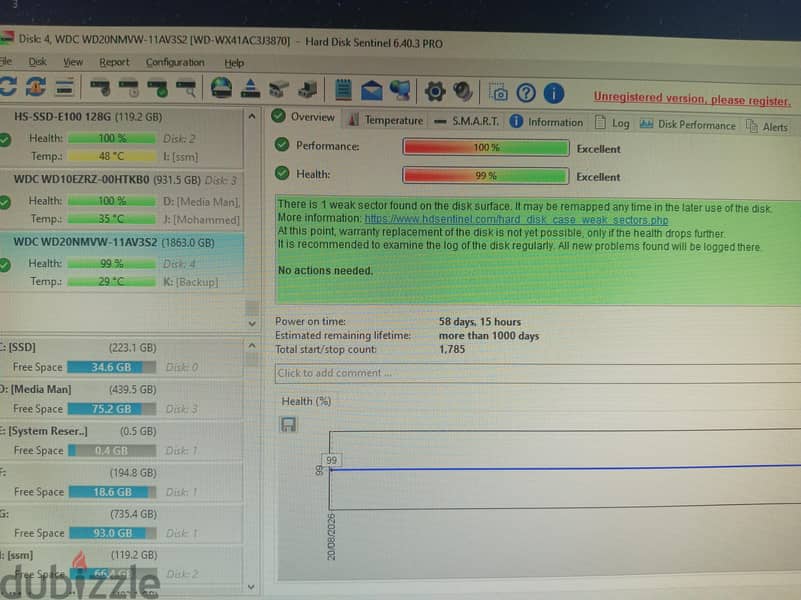This screenshot has height=600, width=801.
Task: Open the Help menu
Action: point(234,63)
